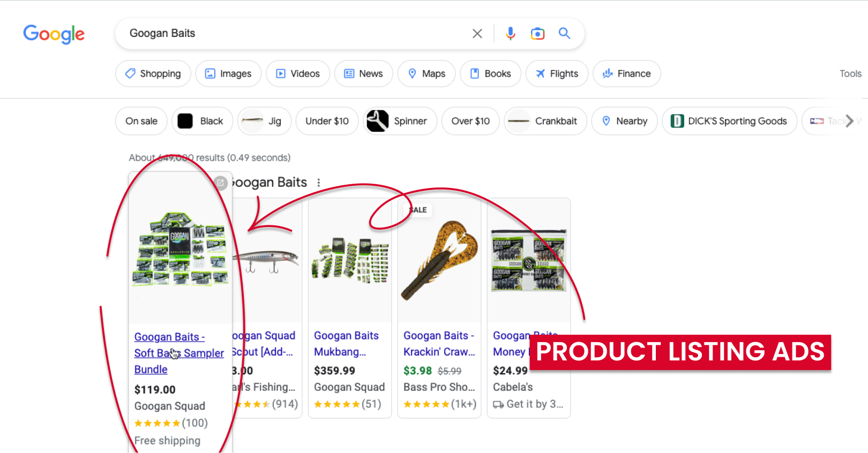Apply the Black color filter chip

(x=202, y=121)
